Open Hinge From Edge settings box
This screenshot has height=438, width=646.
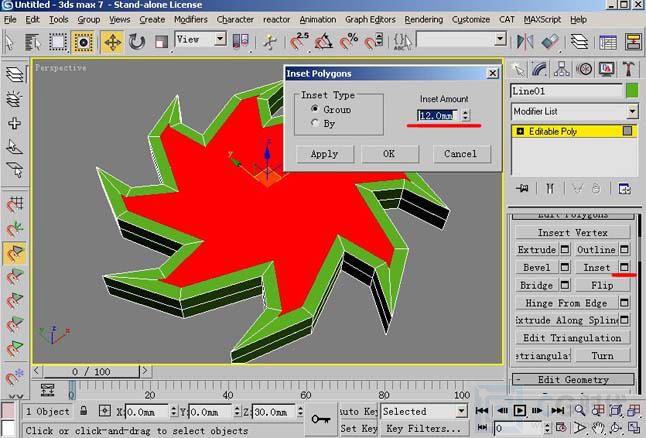click(625, 303)
